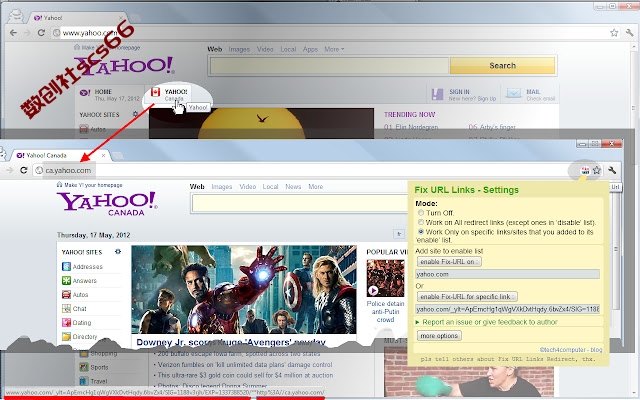Screen dimensions: 640x400
Task: Open the Dating icon in Yahoo! Sites
Action: (66, 322)
